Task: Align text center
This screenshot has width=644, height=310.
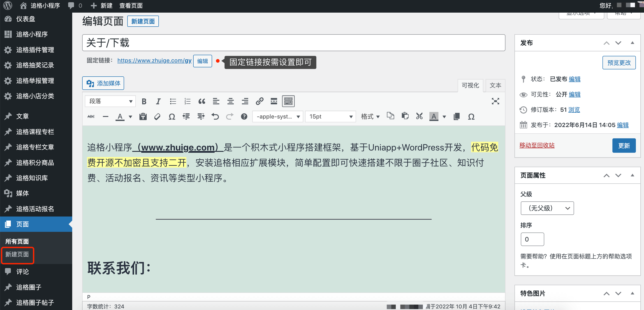Action: (x=231, y=101)
